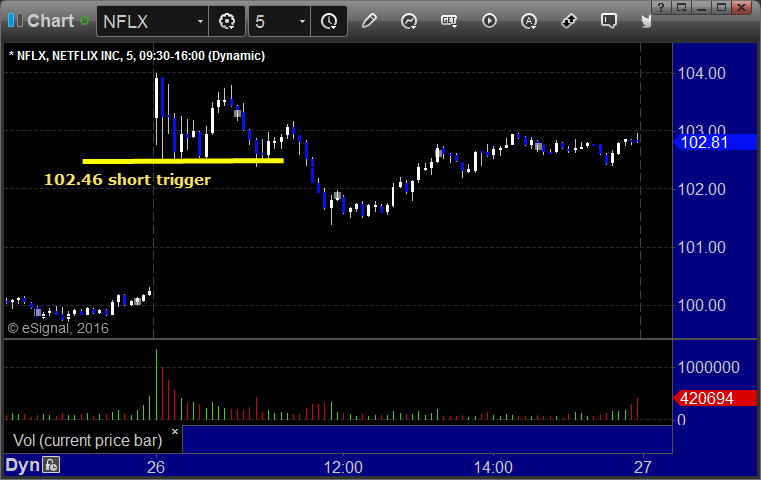
Task: Click the 104.00 price axis label
Action: 701,73
